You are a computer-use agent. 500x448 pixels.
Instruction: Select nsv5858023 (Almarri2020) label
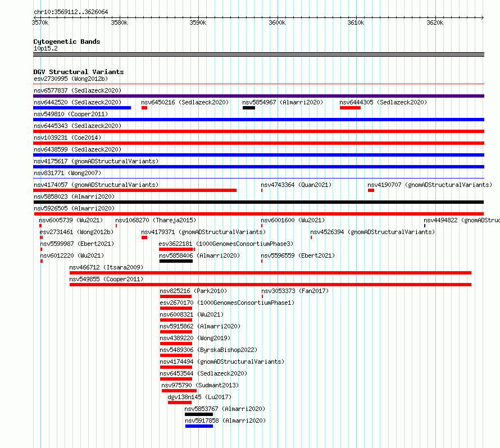point(74,196)
